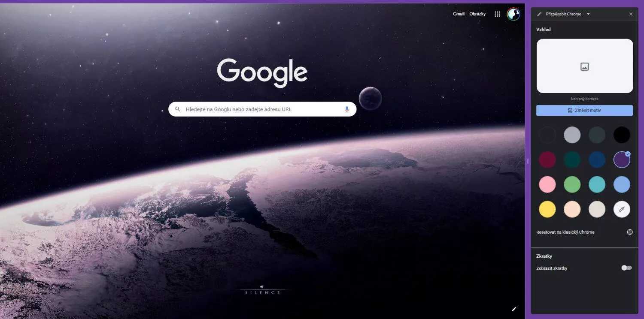Click the Zkratky section heading

coord(544,256)
